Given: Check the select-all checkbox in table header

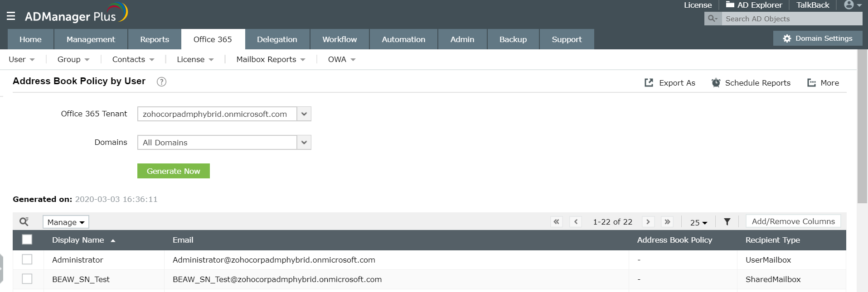Looking at the screenshot, I should point(27,239).
